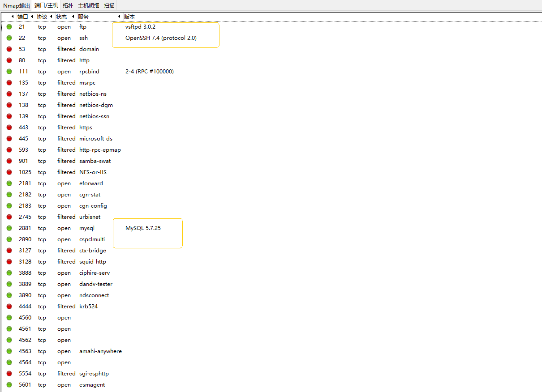Image resolution: width=542 pixels, height=392 pixels.
Task: Click the eforward service name
Action: (91, 183)
